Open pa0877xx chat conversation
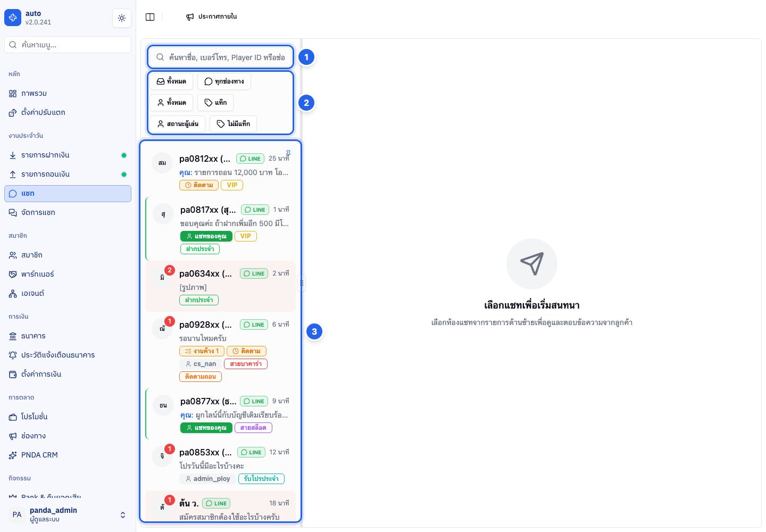The image size is (766, 532). tap(221, 414)
